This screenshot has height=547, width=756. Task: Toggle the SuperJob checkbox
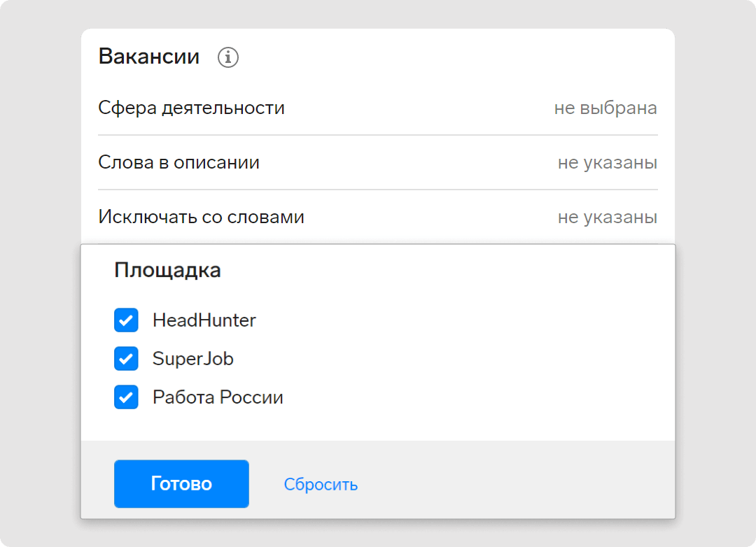point(126,359)
